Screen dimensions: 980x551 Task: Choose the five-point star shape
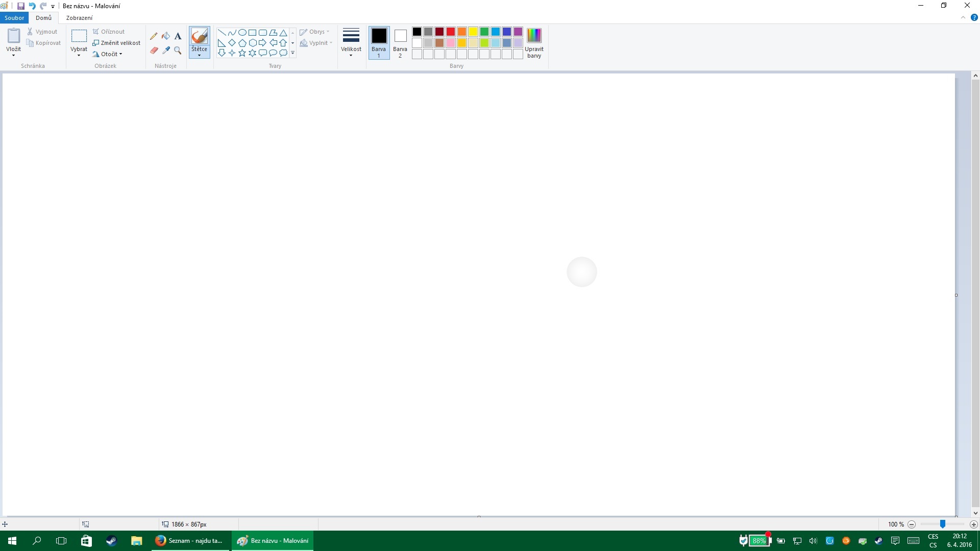click(242, 53)
